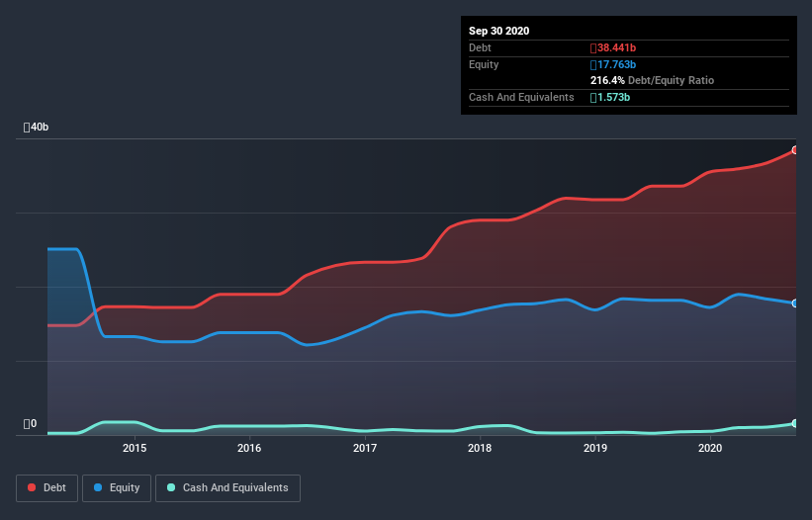The image size is (812, 520).
Task: Toggle the Debt series legend button
Action: pyautogui.click(x=46, y=488)
